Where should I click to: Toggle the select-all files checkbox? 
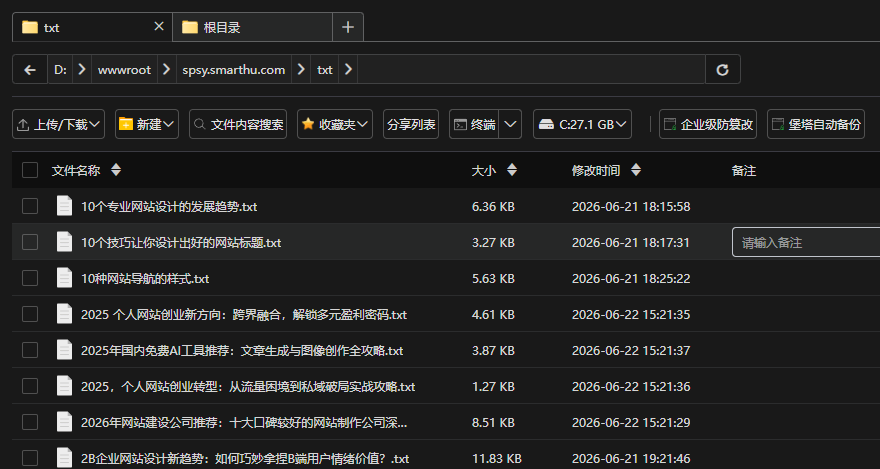(30, 170)
